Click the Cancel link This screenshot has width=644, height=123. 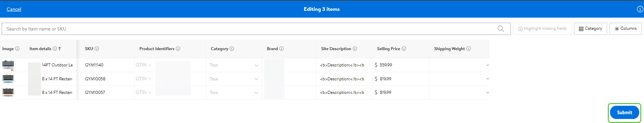click(x=14, y=9)
